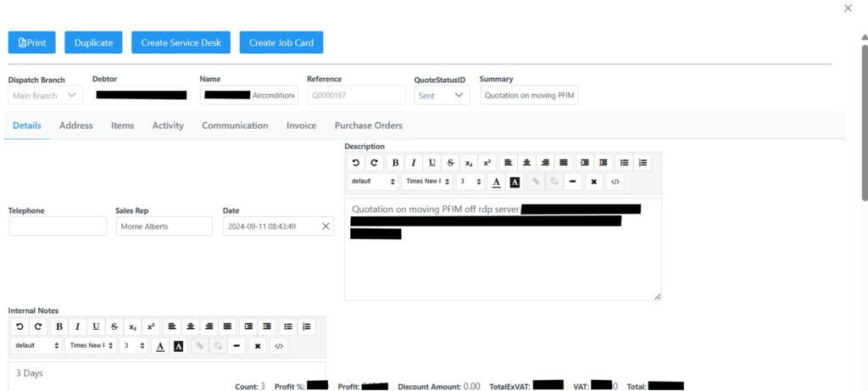Switch to the Items tab
868x391 pixels.
point(122,126)
